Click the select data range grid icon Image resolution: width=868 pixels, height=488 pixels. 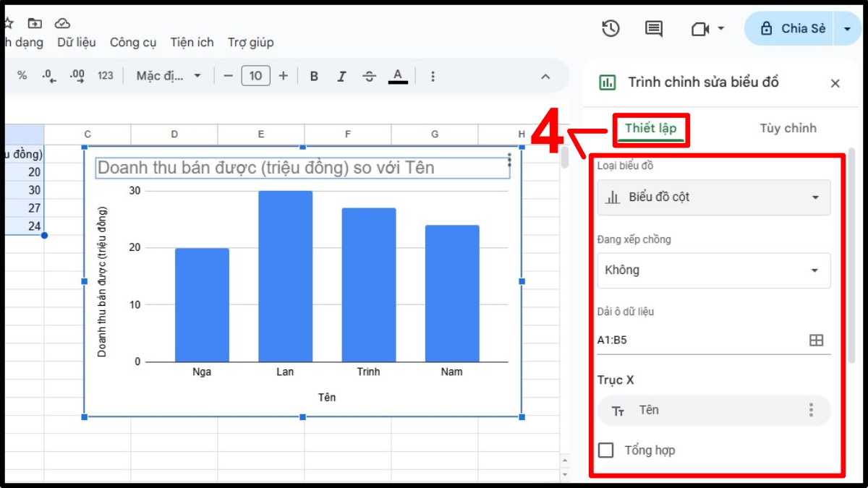(816, 341)
